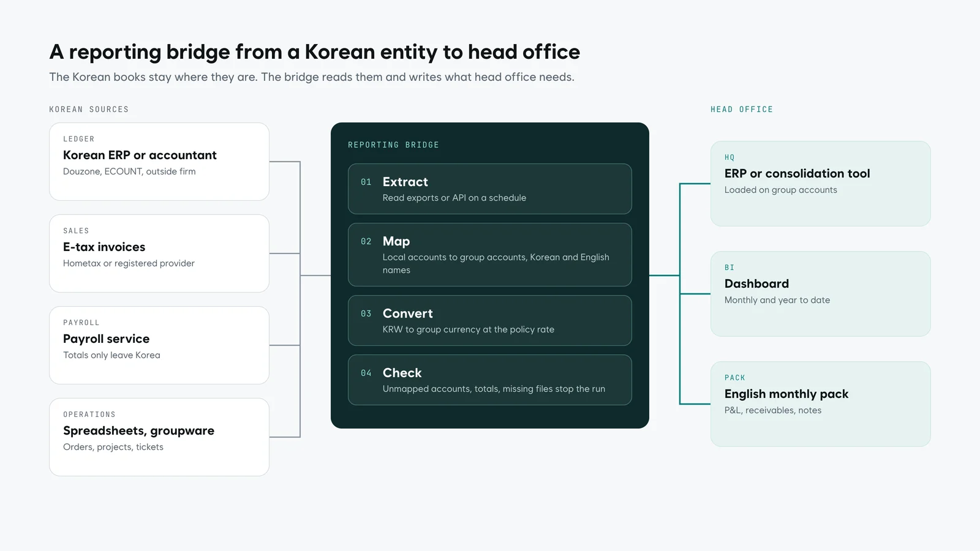Image resolution: width=980 pixels, height=551 pixels.
Task: Click the 'REPORTING BRIDGE' panel label
Action: 393,145
